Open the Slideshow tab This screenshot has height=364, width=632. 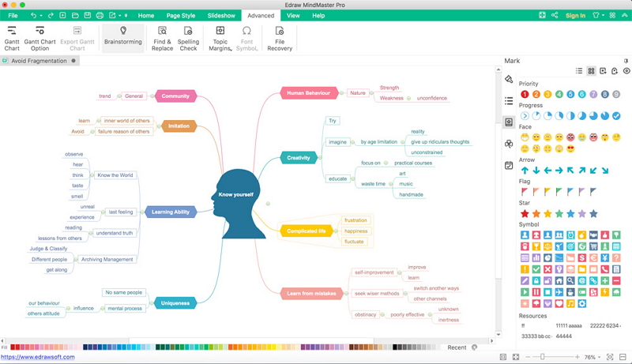[x=220, y=15]
